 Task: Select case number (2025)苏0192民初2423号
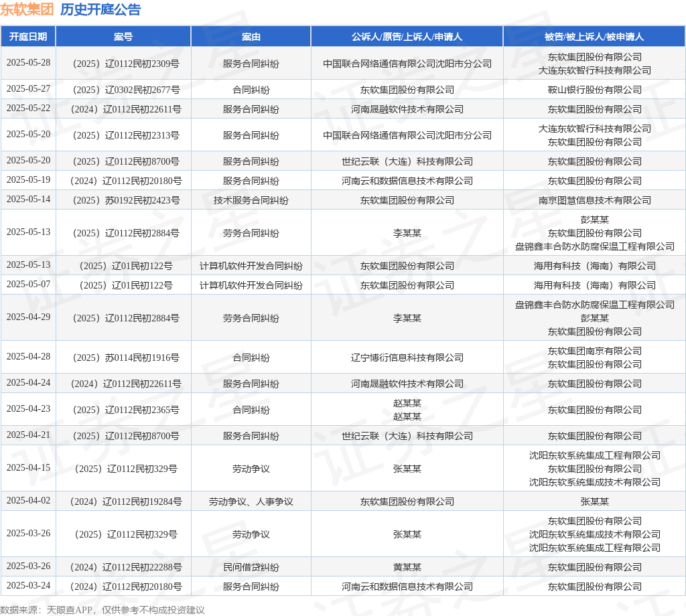pos(125,201)
